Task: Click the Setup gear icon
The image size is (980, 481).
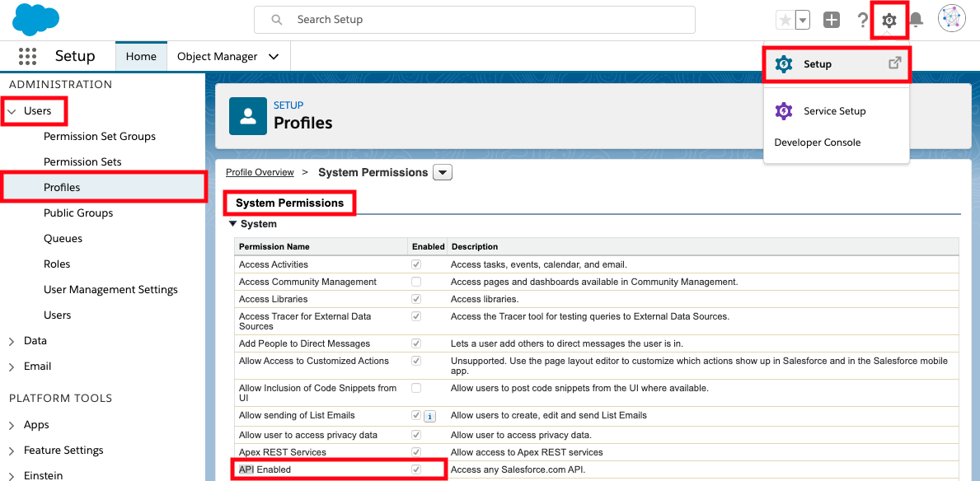Action: click(x=889, y=19)
